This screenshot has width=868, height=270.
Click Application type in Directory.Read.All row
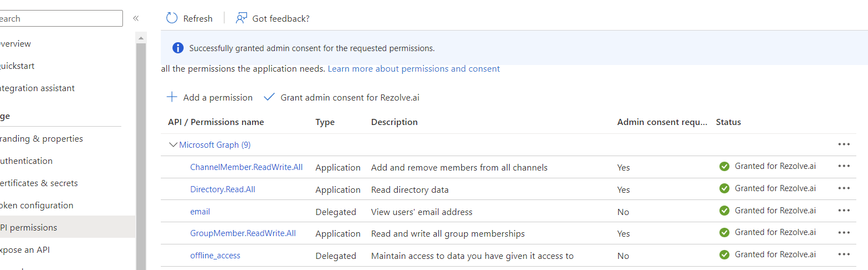tap(338, 189)
